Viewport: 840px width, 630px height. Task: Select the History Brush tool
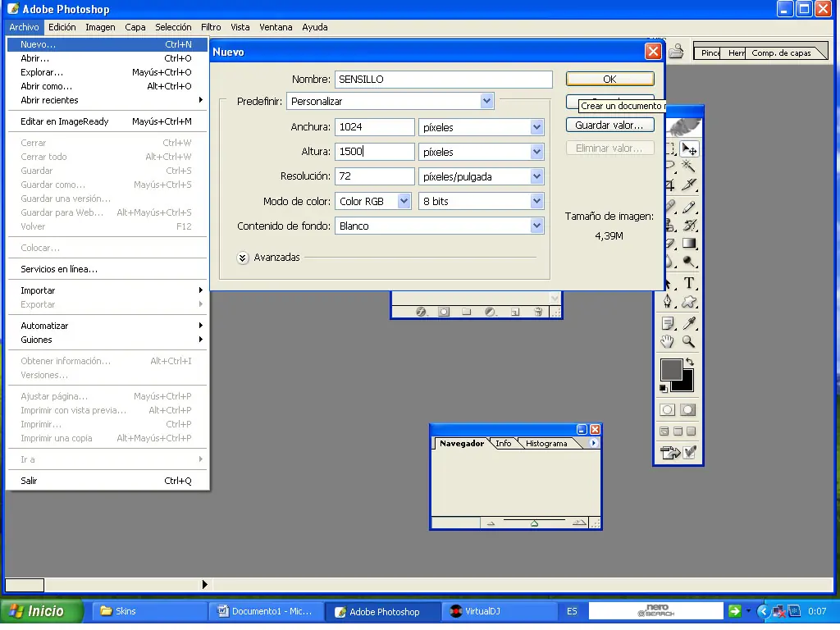[x=689, y=226]
